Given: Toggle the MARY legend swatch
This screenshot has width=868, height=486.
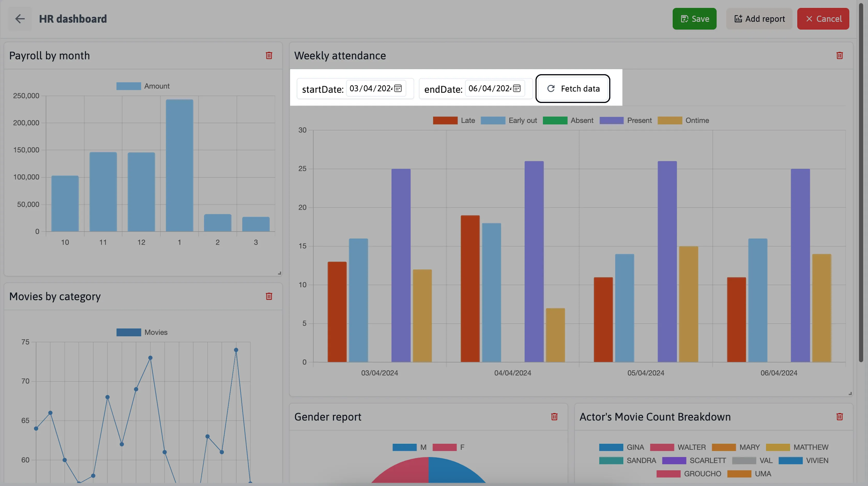Looking at the screenshot, I should pos(724,447).
